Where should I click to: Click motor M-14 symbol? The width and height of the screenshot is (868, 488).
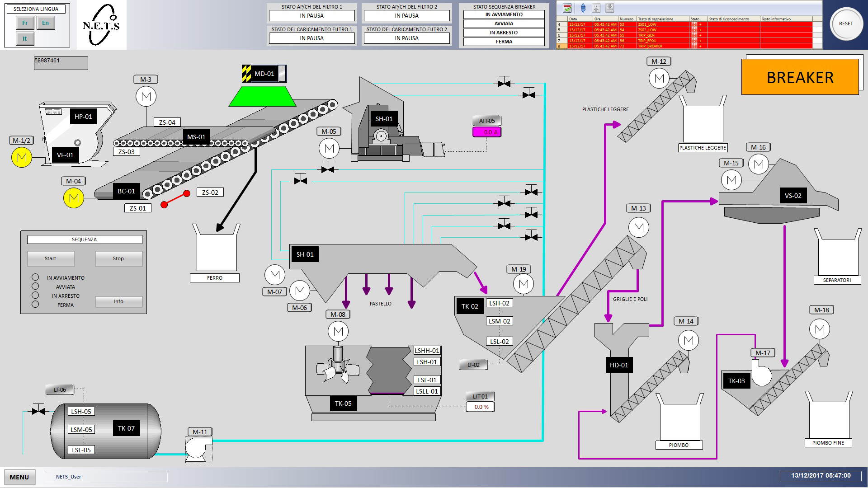click(689, 340)
